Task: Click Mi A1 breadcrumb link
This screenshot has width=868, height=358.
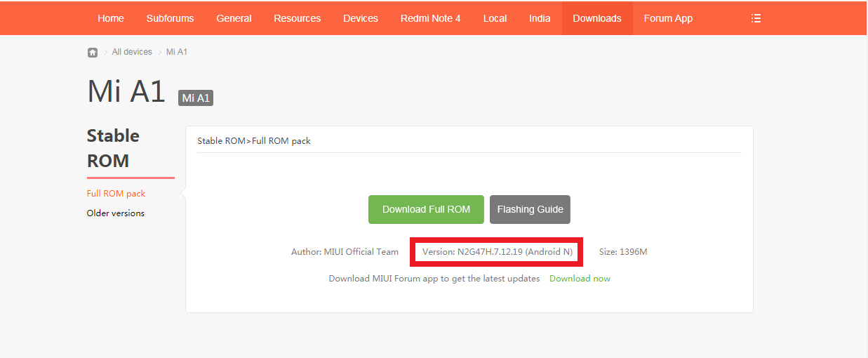Action: tap(177, 52)
